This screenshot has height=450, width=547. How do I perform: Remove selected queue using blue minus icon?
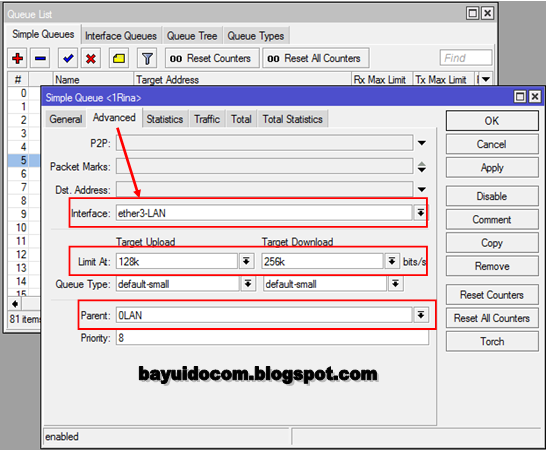[40, 58]
